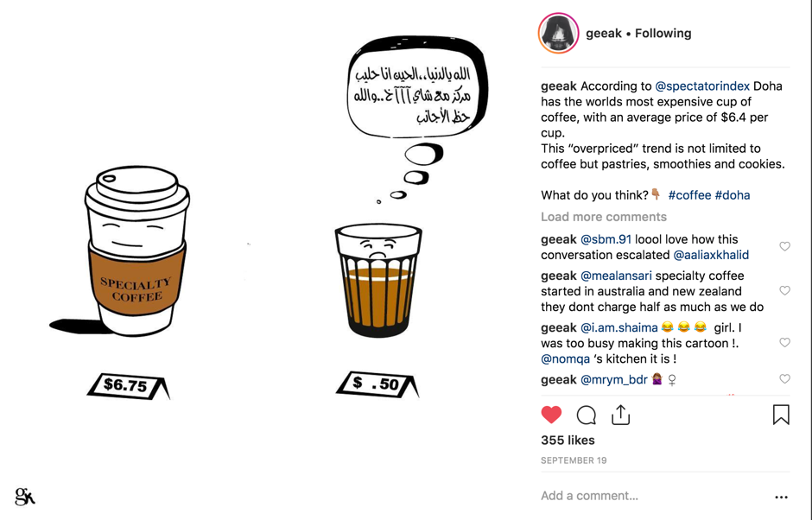Open geeak profile picture story ring

(x=558, y=33)
